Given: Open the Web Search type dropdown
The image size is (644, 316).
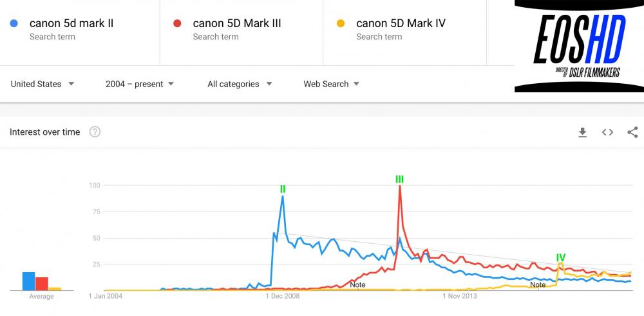Looking at the screenshot, I should [x=332, y=84].
